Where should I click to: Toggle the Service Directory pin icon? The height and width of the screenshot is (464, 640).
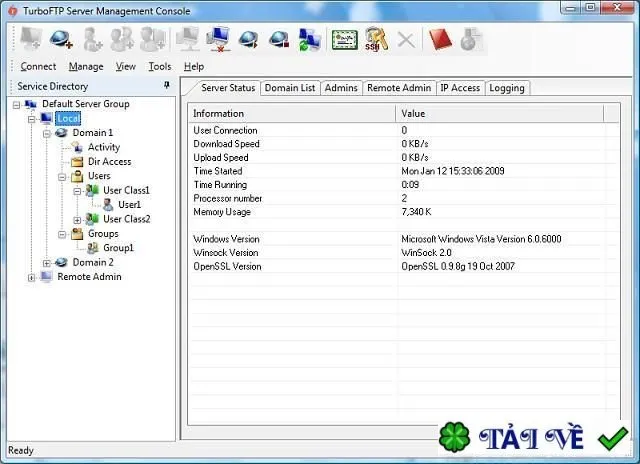click(x=167, y=85)
